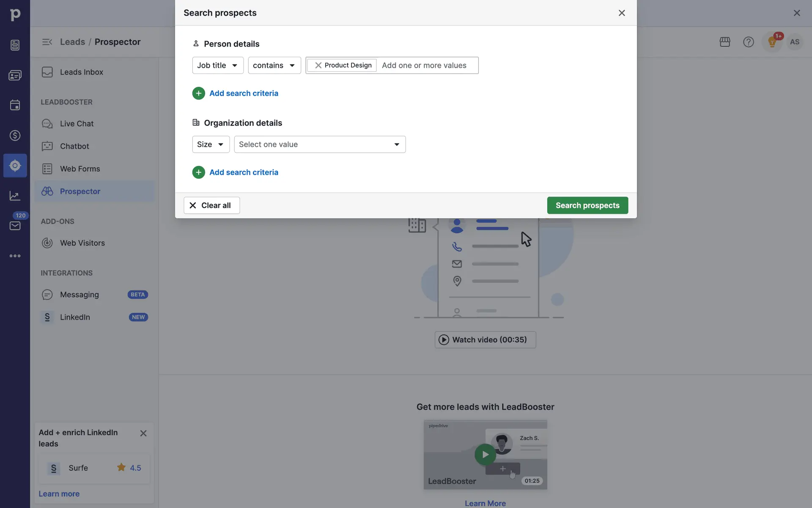Expand the Job title dropdown

(217, 65)
